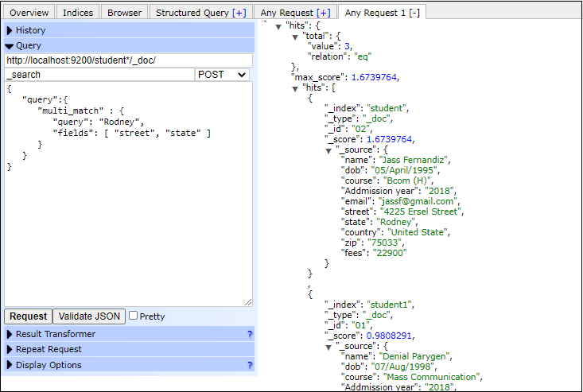The height and width of the screenshot is (392, 583).
Task: Click the course "Bcom (H)" value
Action: pos(407,180)
